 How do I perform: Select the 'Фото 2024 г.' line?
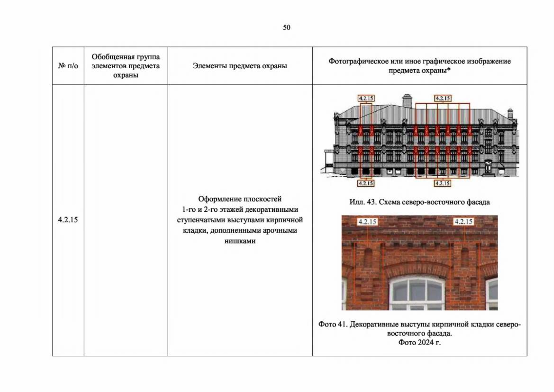coord(419,342)
